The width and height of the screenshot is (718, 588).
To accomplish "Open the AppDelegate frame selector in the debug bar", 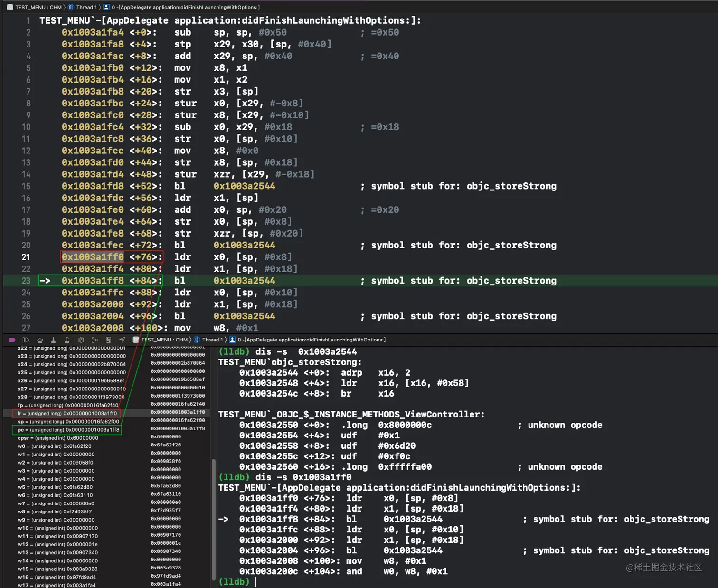I will tap(312, 340).
